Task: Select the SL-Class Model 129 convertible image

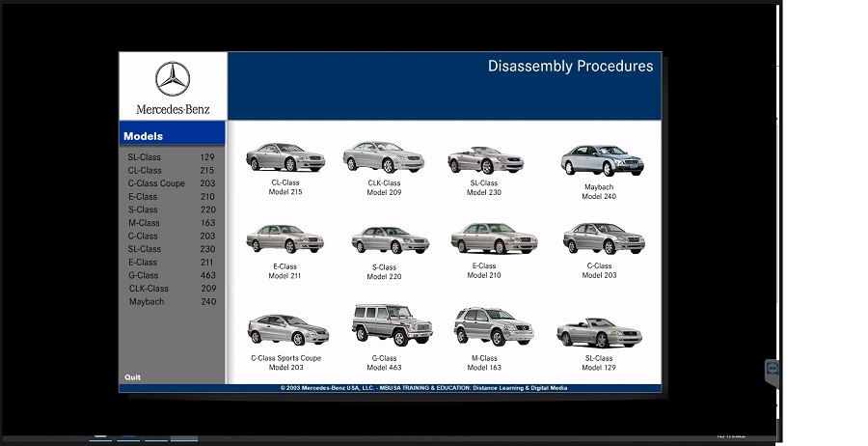Action: (600, 332)
